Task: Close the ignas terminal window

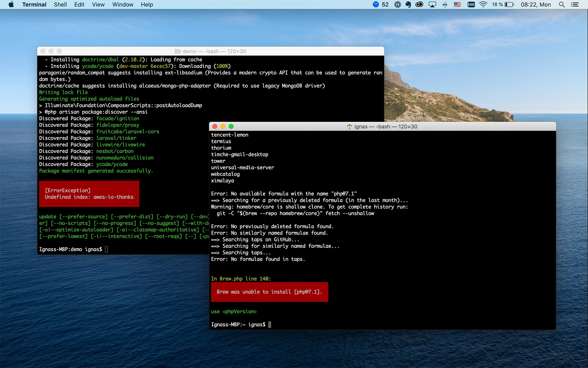Action: click(215, 126)
